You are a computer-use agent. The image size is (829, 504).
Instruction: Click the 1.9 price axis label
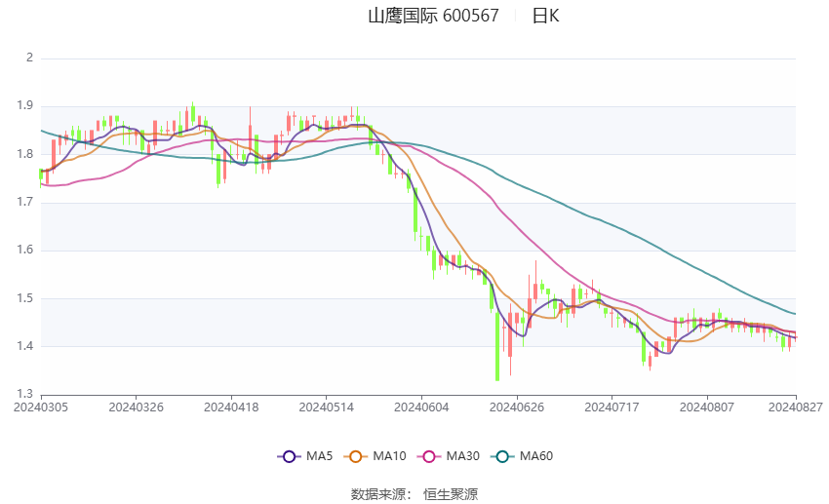click(24, 105)
